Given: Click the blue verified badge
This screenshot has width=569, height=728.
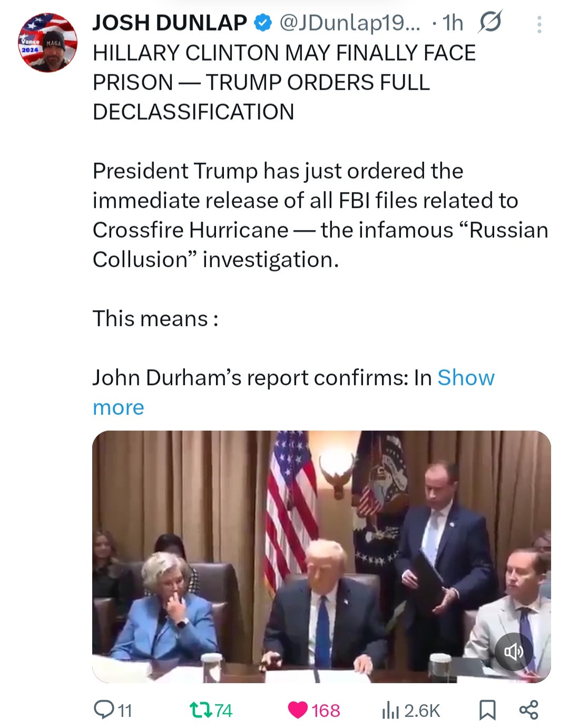Looking at the screenshot, I should click(x=263, y=23).
